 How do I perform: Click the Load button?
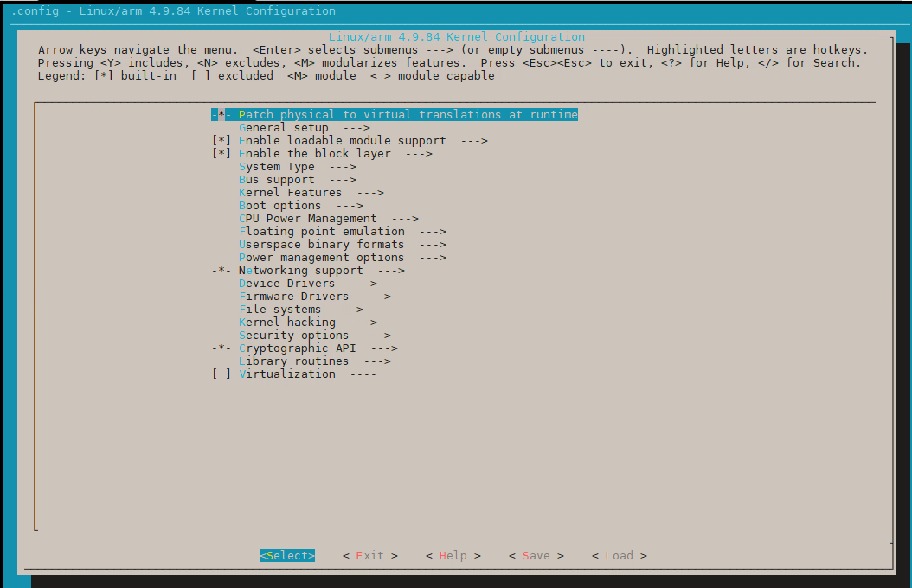[620, 555]
